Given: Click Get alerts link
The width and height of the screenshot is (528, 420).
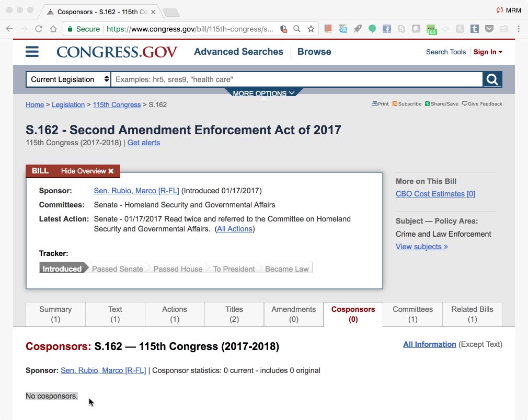Looking at the screenshot, I should click(144, 143).
